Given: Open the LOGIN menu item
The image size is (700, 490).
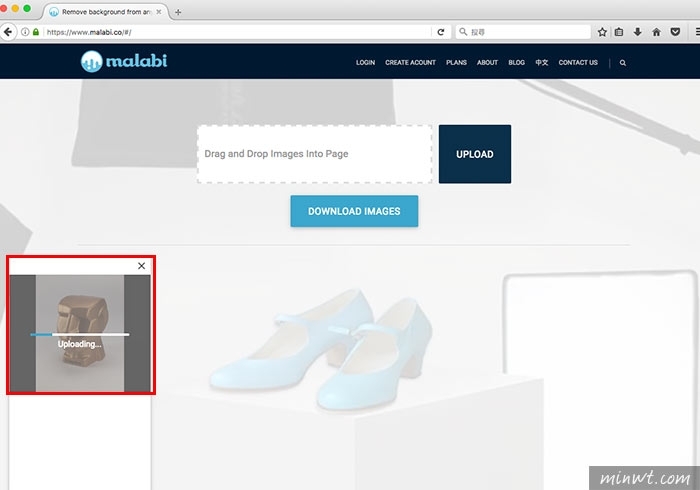Looking at the screenshot, I should 365,62.
